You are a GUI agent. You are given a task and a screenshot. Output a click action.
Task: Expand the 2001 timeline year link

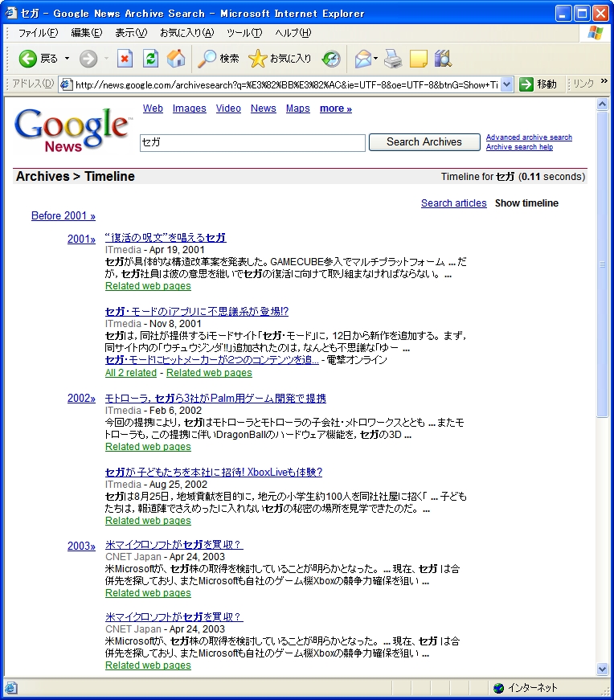[x=81, y=239]
